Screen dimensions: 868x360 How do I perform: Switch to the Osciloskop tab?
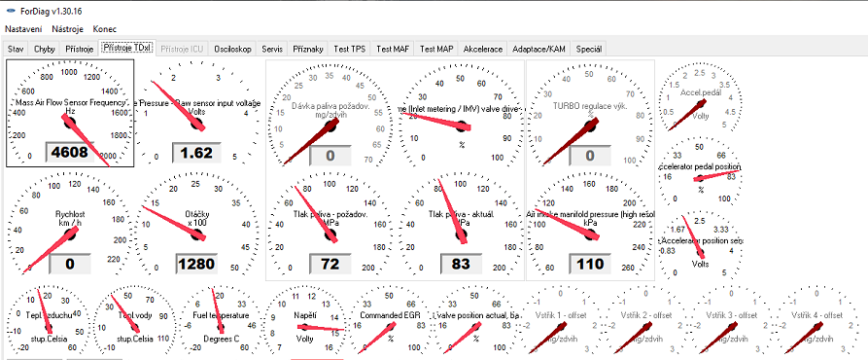point(232,49)
